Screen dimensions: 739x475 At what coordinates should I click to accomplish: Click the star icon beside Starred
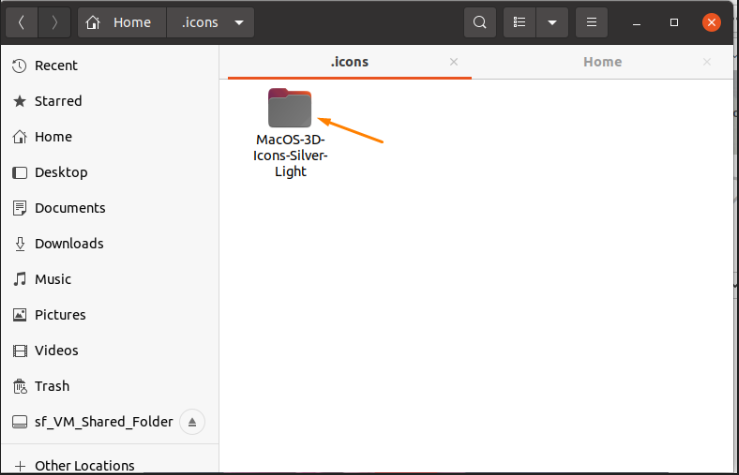pos(19,101)
